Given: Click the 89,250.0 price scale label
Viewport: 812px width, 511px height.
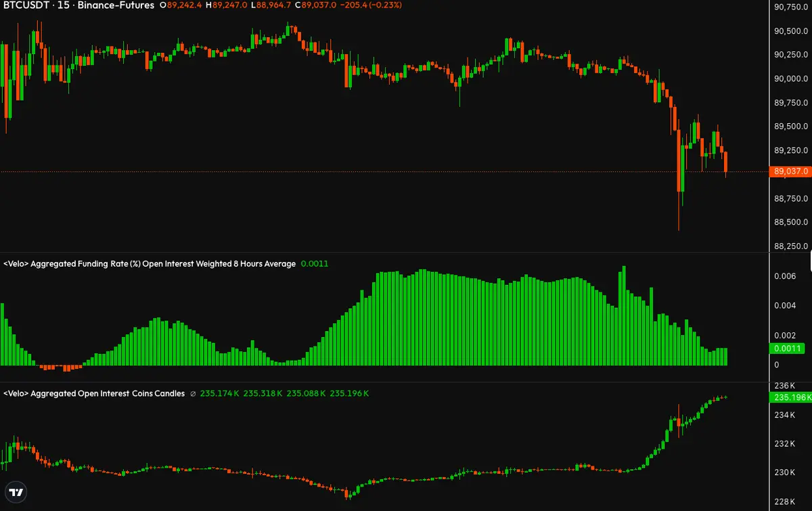Looking at the screenshot, I should point(792,150).
